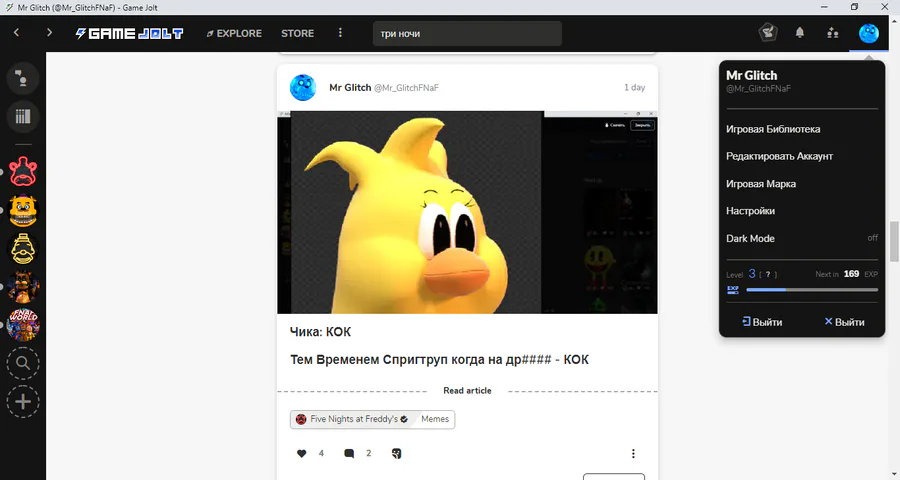Click the level question mark help
This screenshot has width=900, height=480.
(768, 274)
